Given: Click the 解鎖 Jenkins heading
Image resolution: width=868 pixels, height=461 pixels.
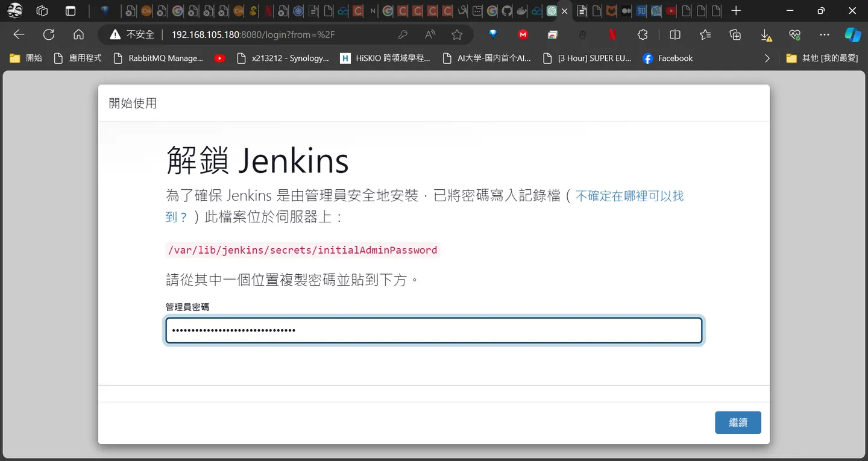Looking at the screenshot, I should [x=257, y=161].
